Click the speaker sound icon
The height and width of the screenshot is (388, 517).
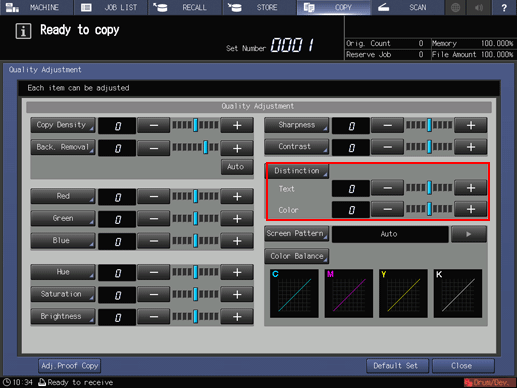pos(479,7)
